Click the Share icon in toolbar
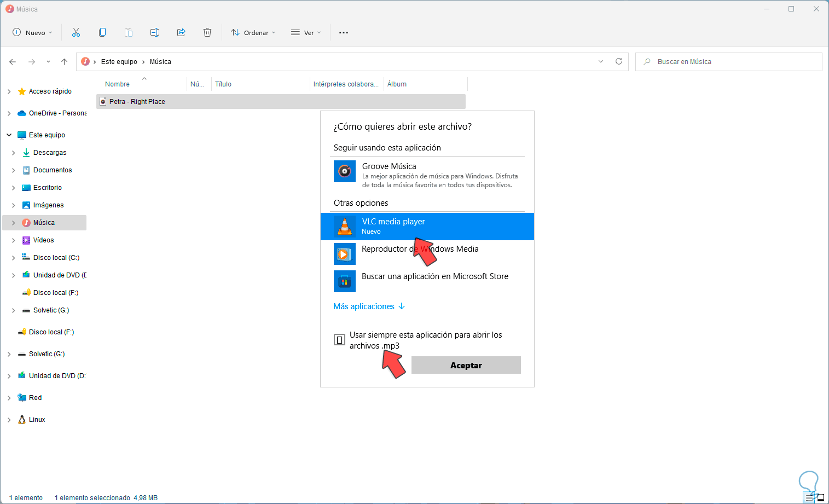Viewport: 829px width, 504px height. (181, 33)
